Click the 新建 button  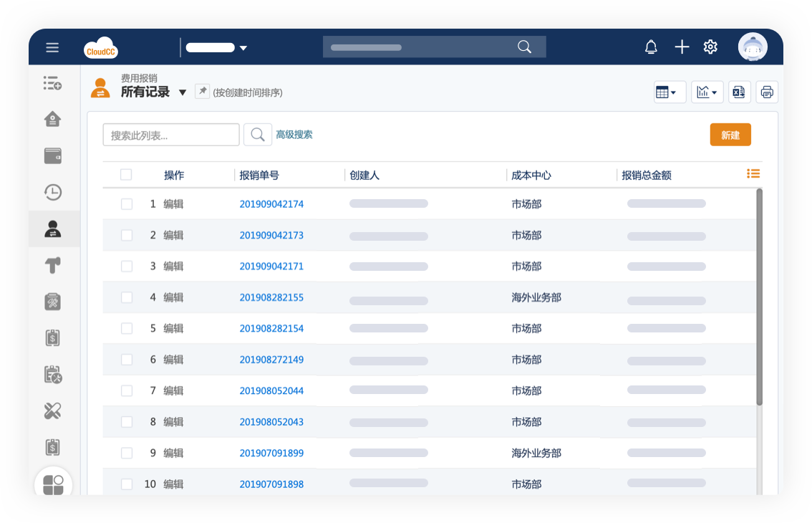(730, 135)
